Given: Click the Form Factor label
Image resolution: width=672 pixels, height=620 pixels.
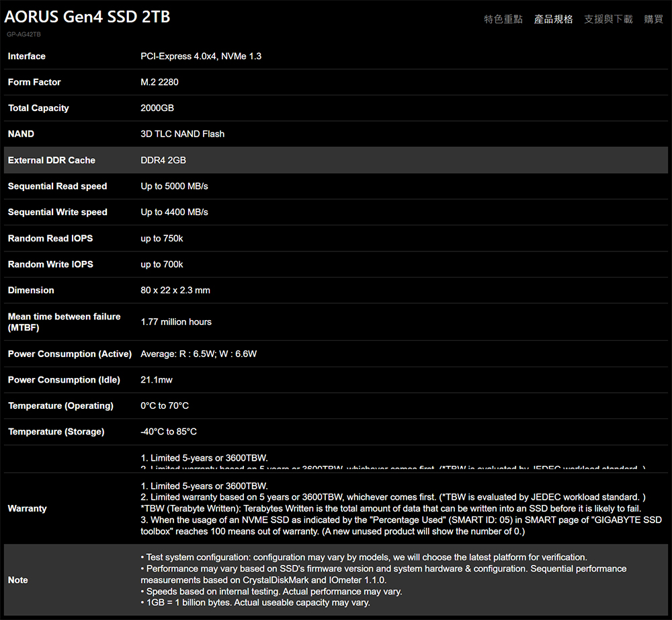Looking at the screenshot, I should (x=34, y=82).
